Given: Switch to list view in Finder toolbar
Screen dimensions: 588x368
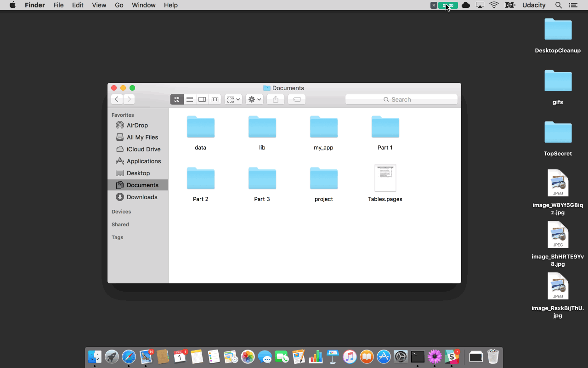Looking at the screenshot, I should [x=190, y=99].
